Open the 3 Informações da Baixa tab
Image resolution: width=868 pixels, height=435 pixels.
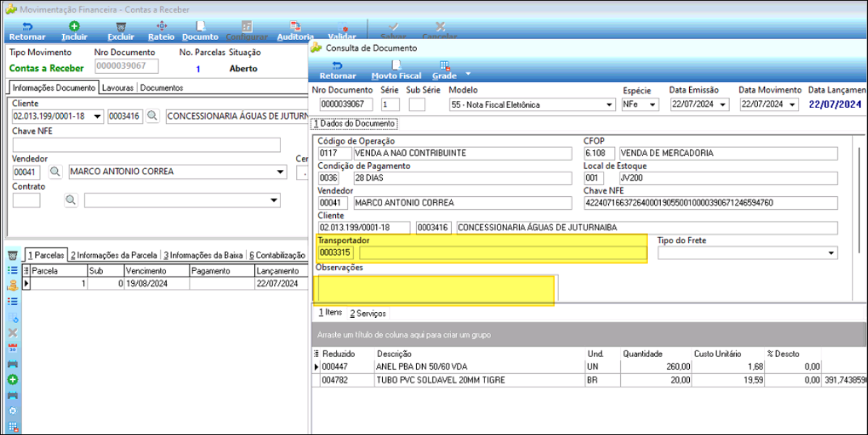[203, 255]
